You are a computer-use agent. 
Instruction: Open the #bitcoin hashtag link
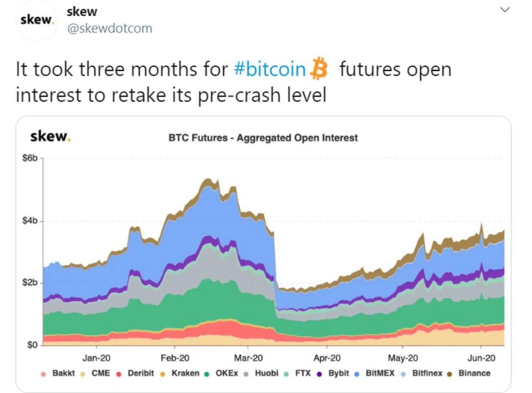tap(270, 69)
